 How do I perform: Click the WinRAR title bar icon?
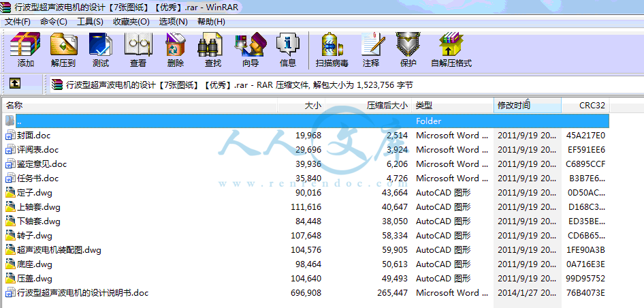coord(5,7)
